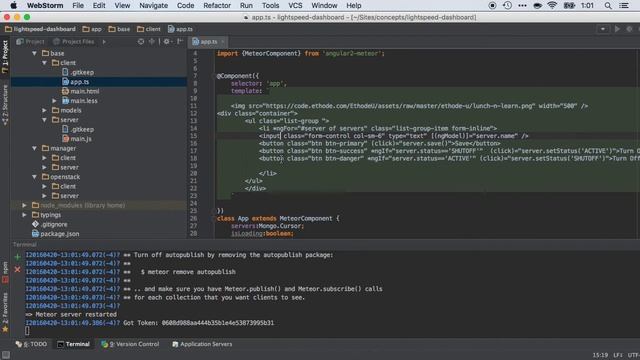Click Spotlight search icon in menu bar
This screenshot has width=640, height=360.
608,5
